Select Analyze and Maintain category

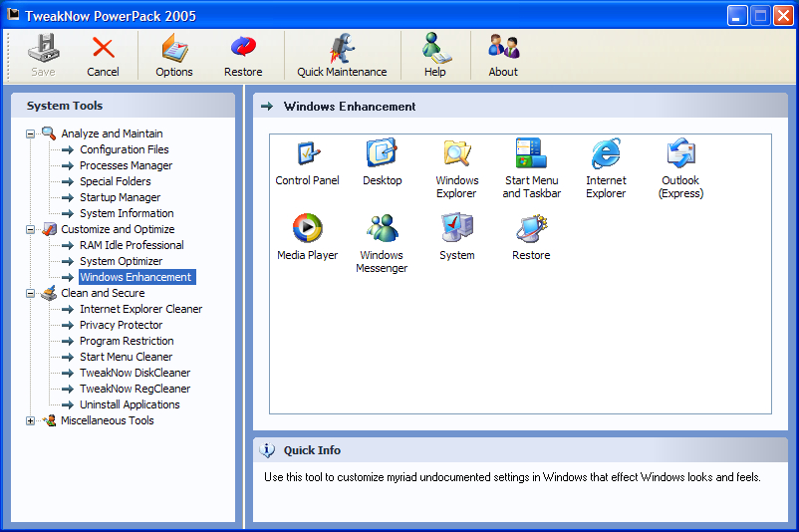(x=113, y=133)
